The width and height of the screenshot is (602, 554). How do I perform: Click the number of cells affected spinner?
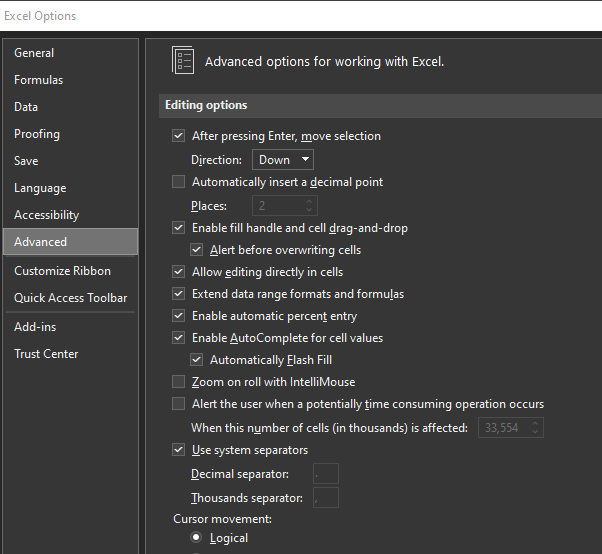click(536, 428)
